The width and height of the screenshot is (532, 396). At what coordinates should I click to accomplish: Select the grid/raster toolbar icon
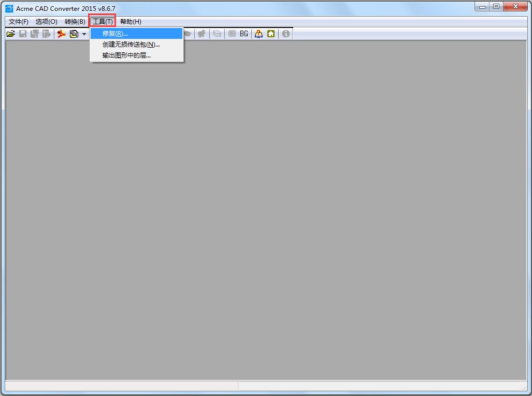pos(231,33)
